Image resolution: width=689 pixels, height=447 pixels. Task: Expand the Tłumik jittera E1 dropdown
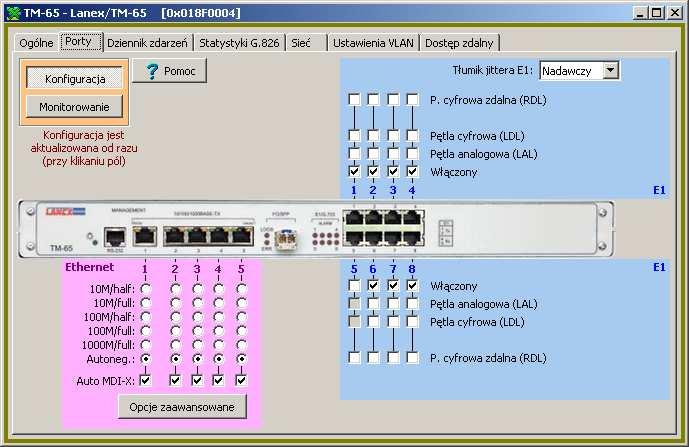coord(611,70)
